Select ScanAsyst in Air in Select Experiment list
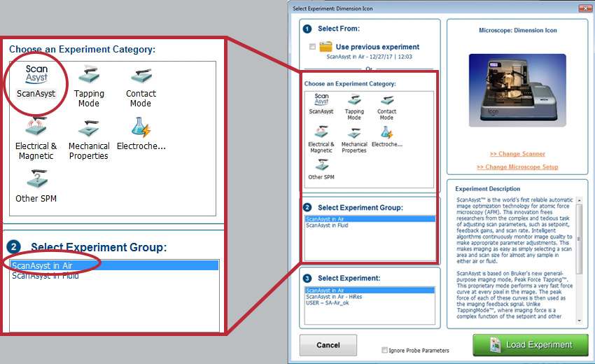Image resolution: width=595 pixels, height=364 pixels. (x=370, y=290)
